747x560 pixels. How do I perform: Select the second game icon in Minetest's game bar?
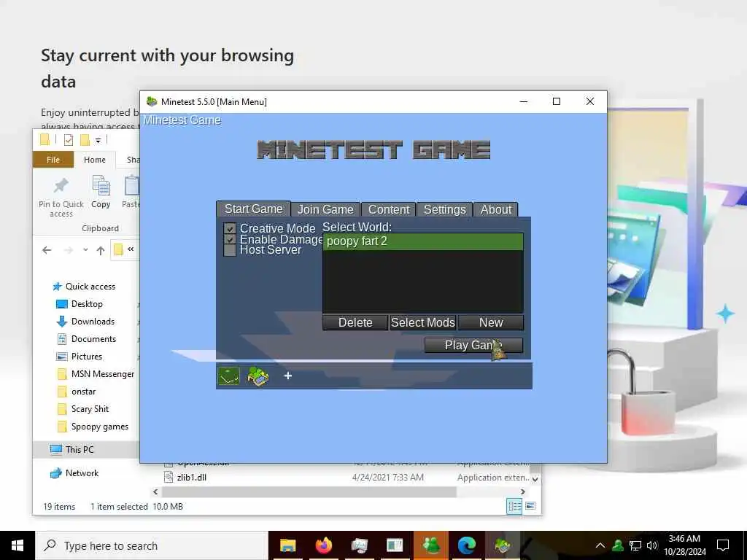[x=258, y=376]
